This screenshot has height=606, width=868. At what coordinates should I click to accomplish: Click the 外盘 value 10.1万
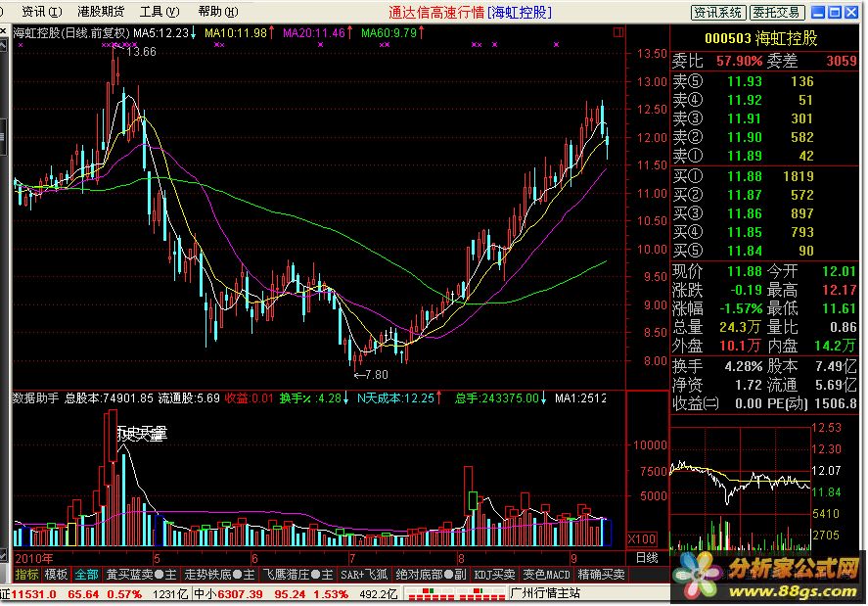740,346
